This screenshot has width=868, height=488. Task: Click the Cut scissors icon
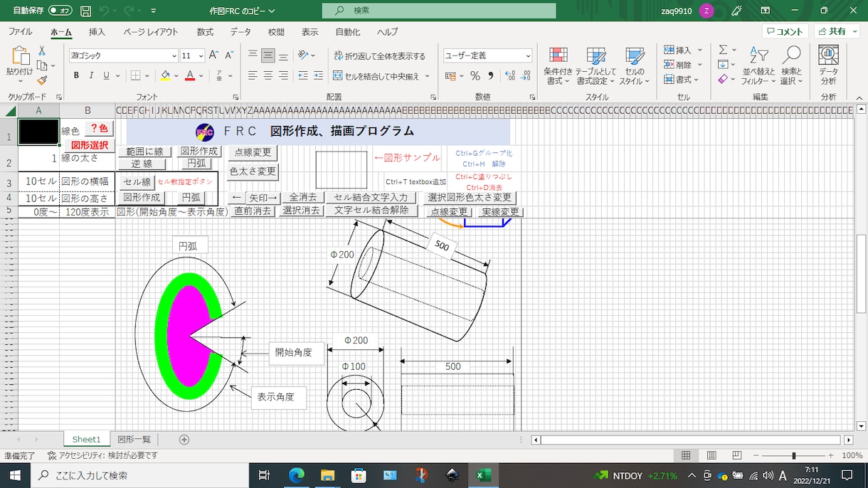pos(42,51)
